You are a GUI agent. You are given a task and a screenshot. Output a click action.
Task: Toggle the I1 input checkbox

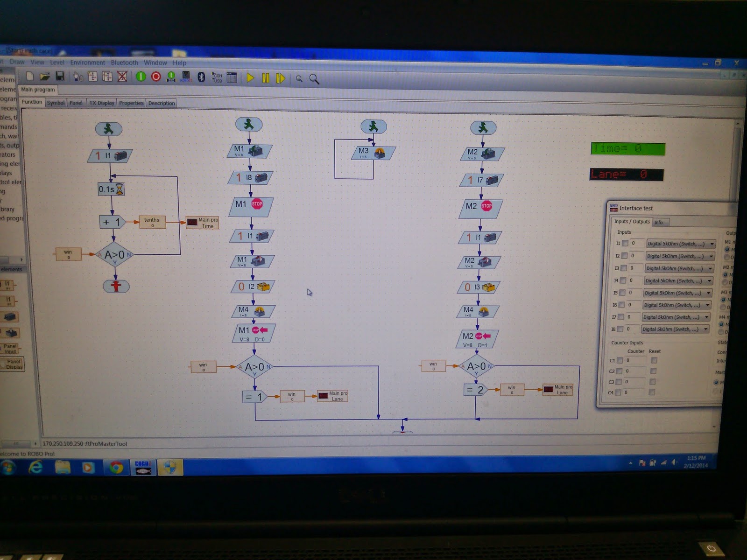[x=625, y=243]
